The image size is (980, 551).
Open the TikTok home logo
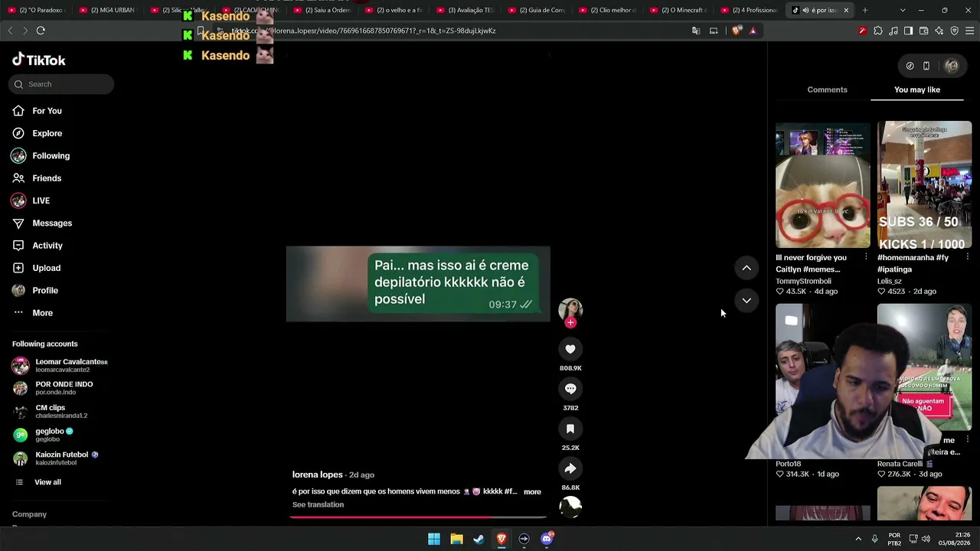[x=39, y=60]
